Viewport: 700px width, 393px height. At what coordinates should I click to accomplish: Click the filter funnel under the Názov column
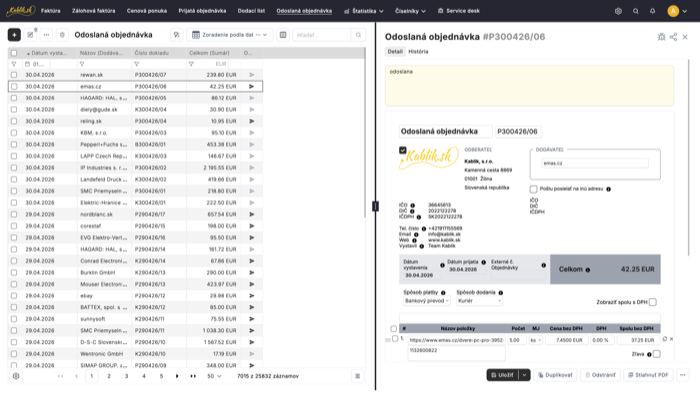click(x=82, y=64)
